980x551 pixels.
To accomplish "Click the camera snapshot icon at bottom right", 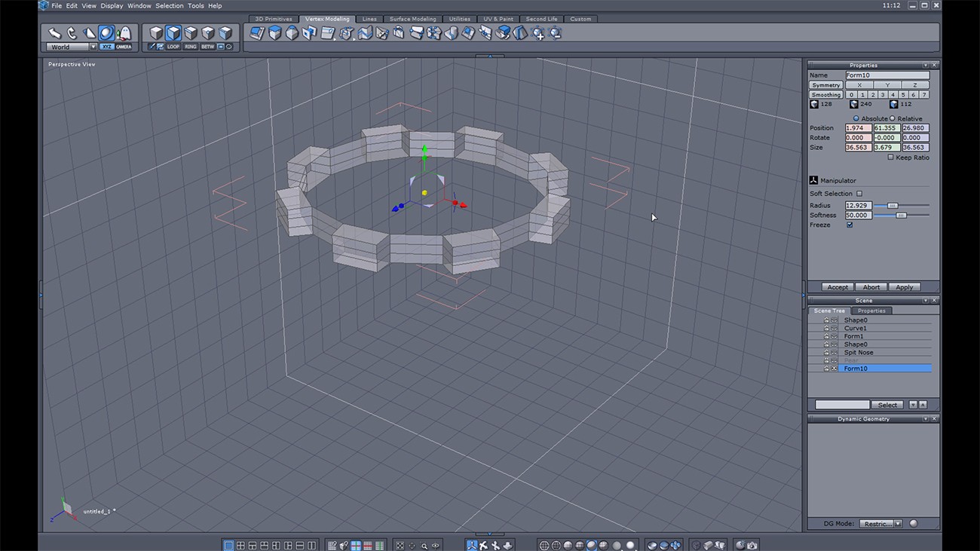I will [x=752, y=545].
